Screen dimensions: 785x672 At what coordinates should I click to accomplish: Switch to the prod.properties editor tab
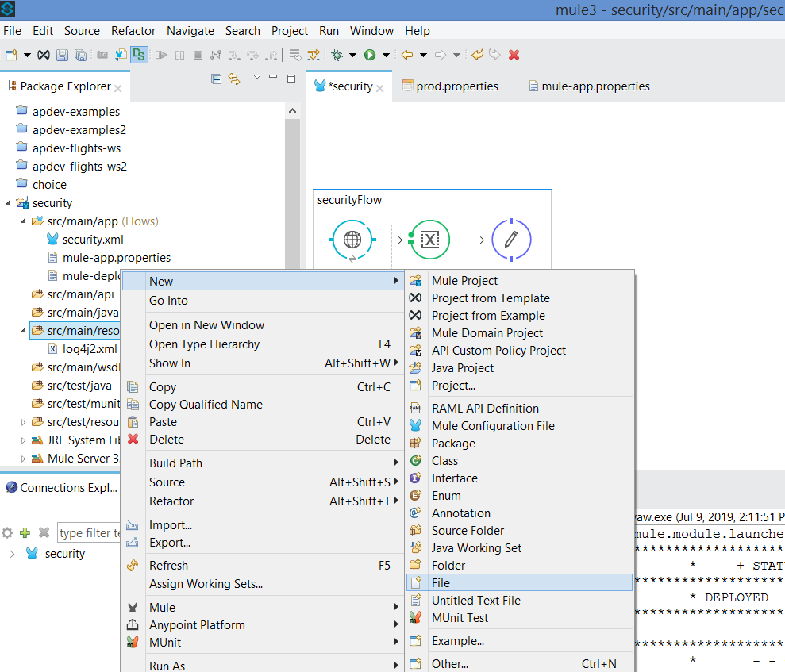[x=456, y=86]
